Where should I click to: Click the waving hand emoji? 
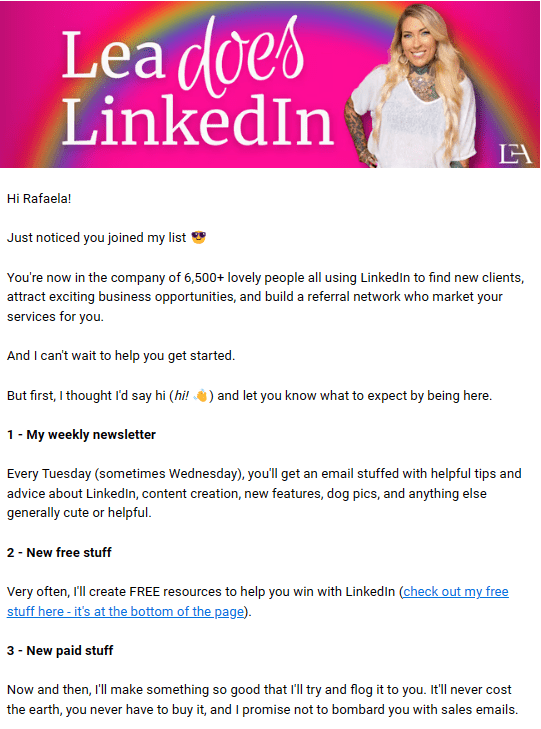point(201,396)
